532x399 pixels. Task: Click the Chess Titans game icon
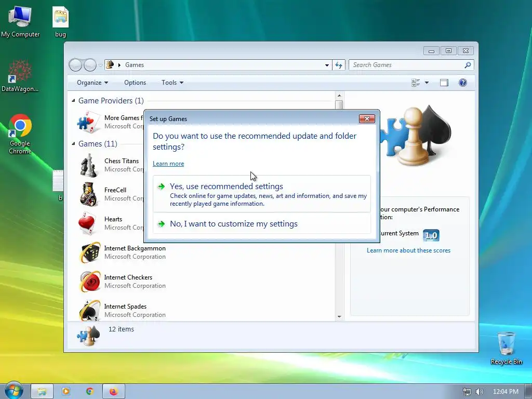pos(88,165)
